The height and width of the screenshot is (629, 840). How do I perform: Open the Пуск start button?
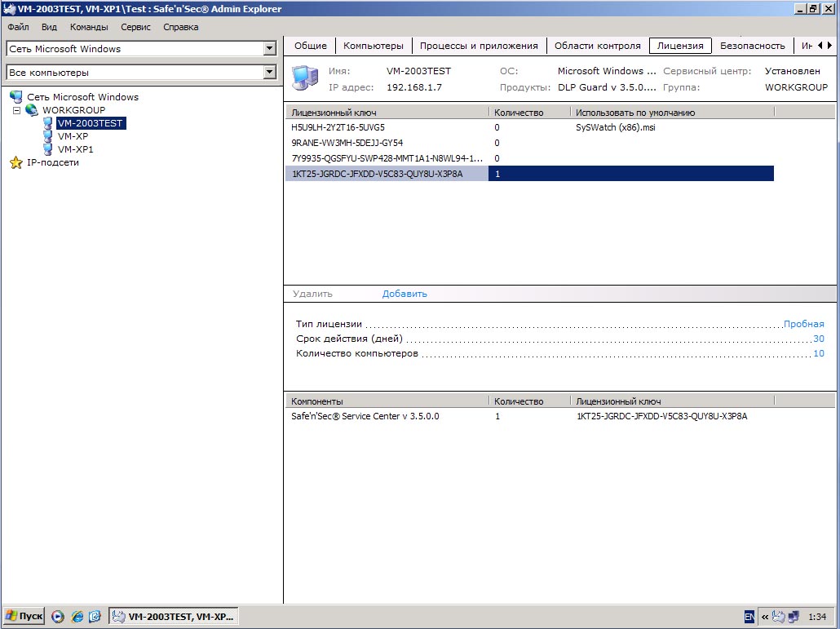[24, 616]
